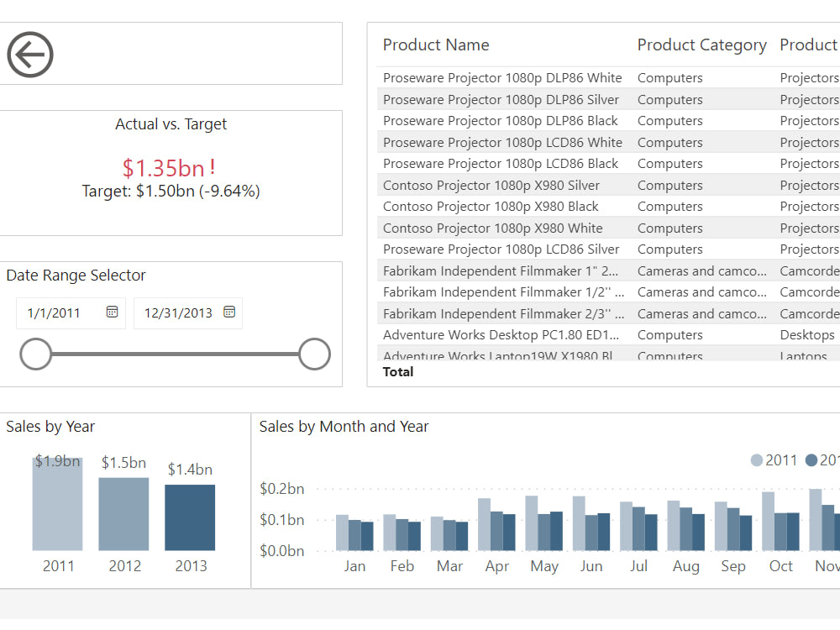840x630 pixels.
Task: Click the 1/1/2011 date input field
Action: [x=55, y=312]
